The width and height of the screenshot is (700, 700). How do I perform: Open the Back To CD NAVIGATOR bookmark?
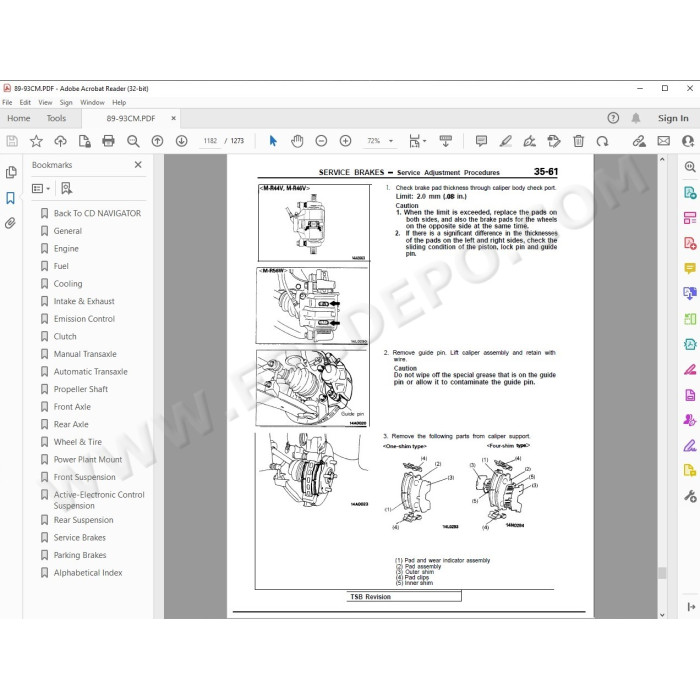pos(97,213)
